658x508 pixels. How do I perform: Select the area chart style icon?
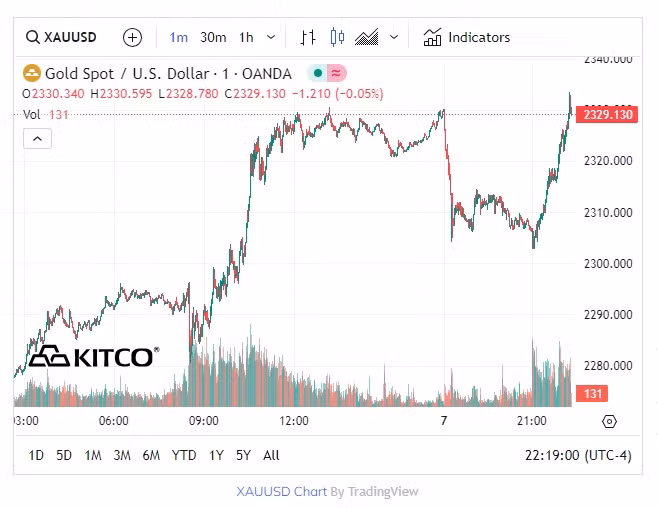(x=367, y=38)
